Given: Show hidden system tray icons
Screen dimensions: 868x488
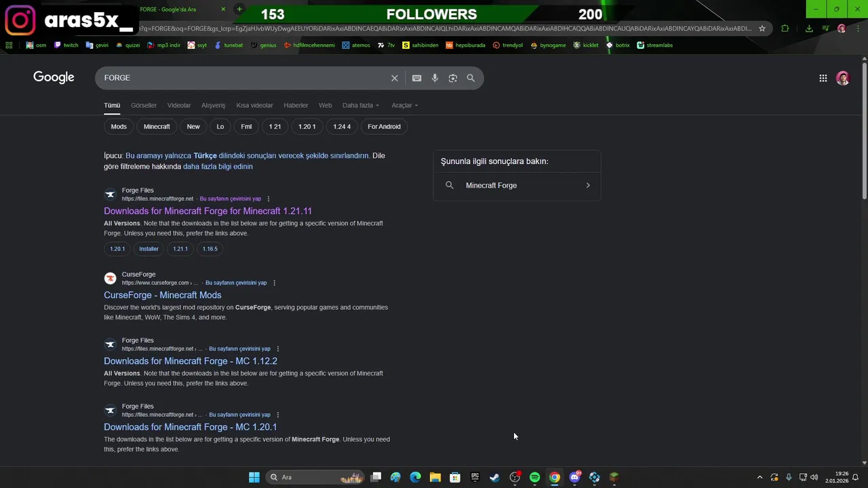Looking at the screenshot, I should [x=759, y=477].
